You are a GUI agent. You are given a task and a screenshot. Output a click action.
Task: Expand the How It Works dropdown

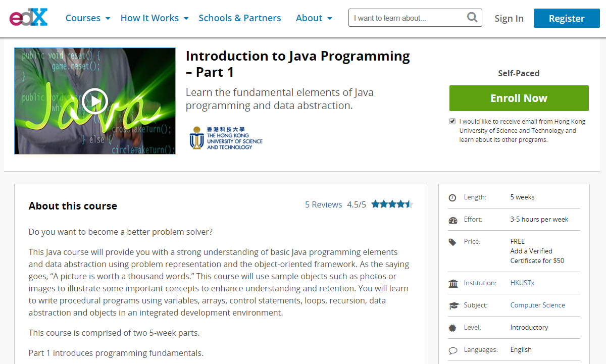point(155,18)
